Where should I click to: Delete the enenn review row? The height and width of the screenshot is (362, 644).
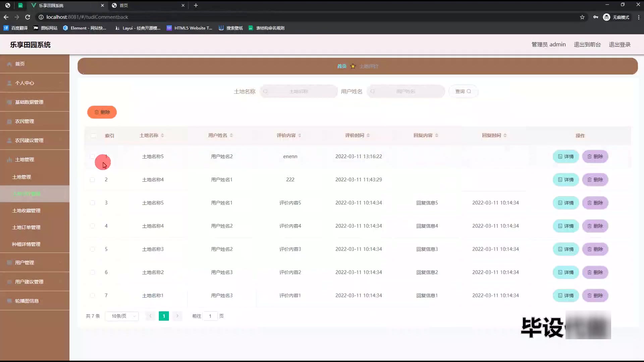coord(595,157)
